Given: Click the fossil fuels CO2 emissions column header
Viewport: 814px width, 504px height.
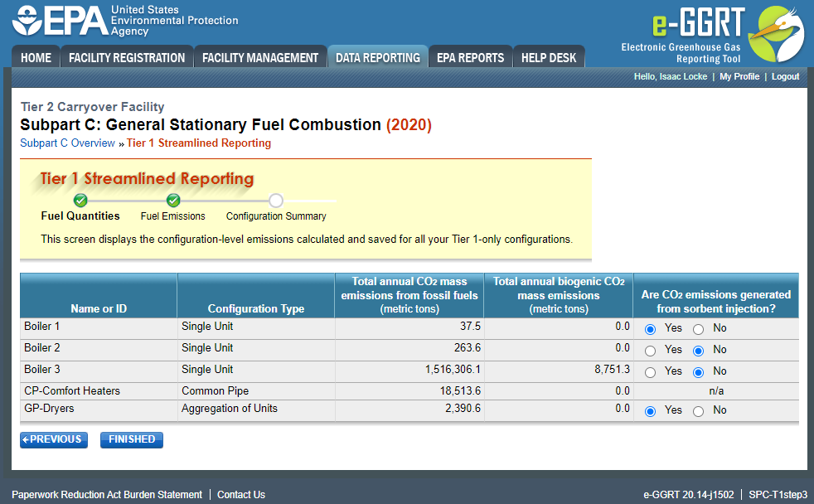Looking at the screenshot, I should tap(409, 295).
